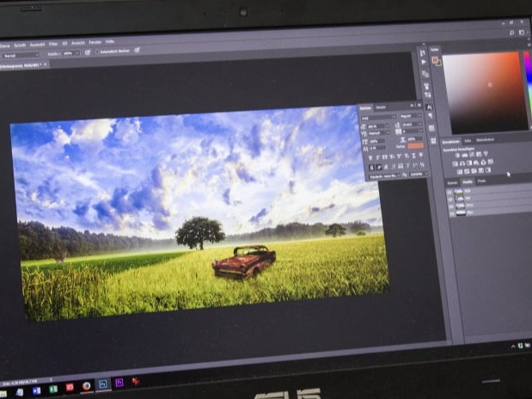Open Firefox from the taskbar
Viewport: 532px width, 399px height.
(87, 386)
